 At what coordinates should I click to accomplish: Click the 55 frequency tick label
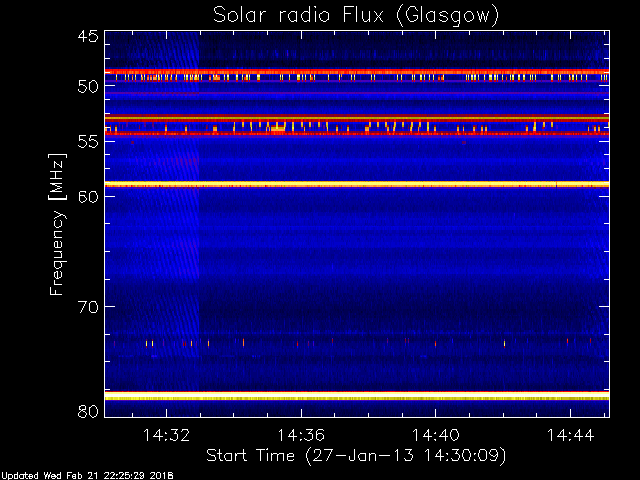click(x=88, y=142)
